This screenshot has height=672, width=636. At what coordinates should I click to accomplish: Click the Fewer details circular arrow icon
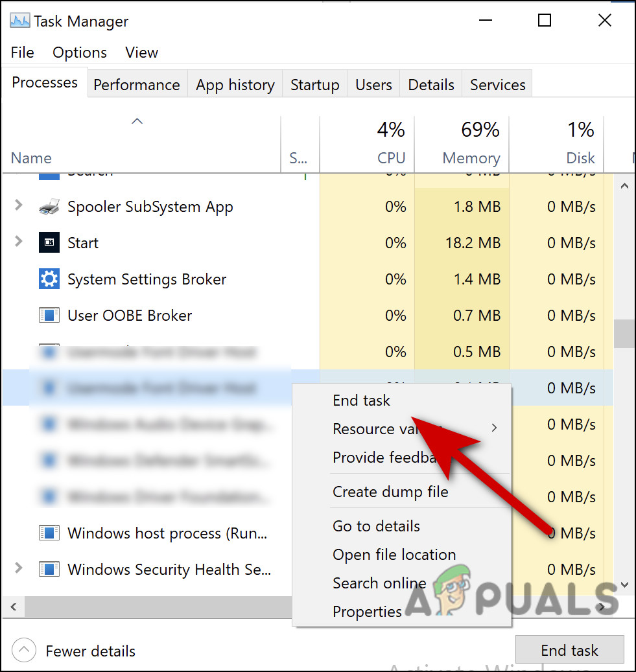pos(23,650)
